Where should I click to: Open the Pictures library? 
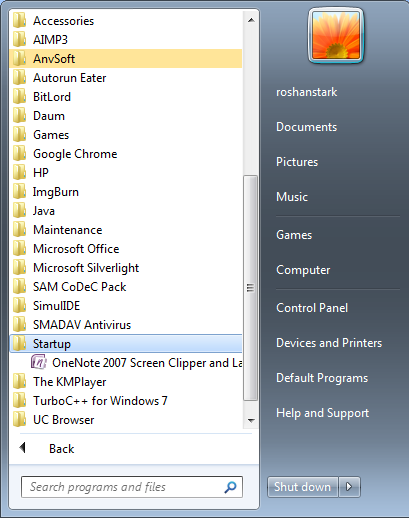tap(297, 162)
